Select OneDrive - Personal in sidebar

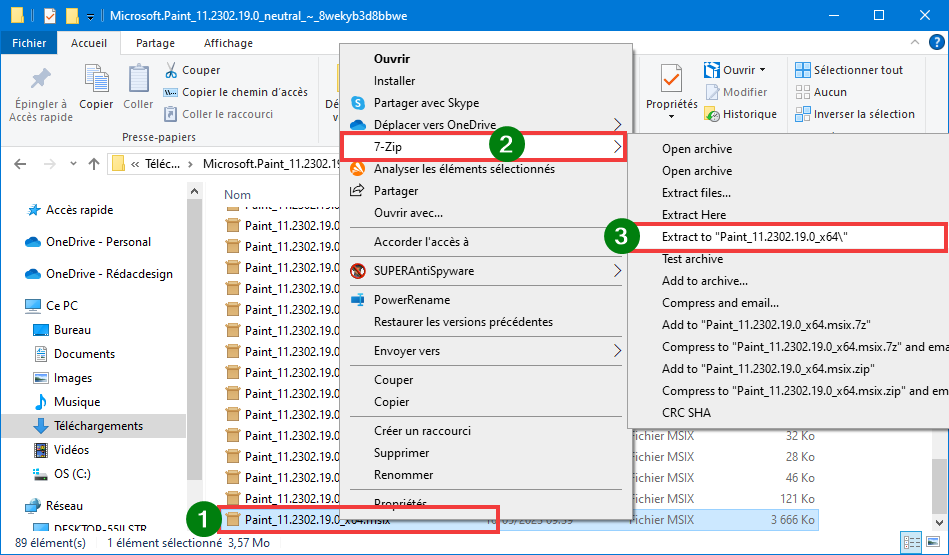pos(88,242)
